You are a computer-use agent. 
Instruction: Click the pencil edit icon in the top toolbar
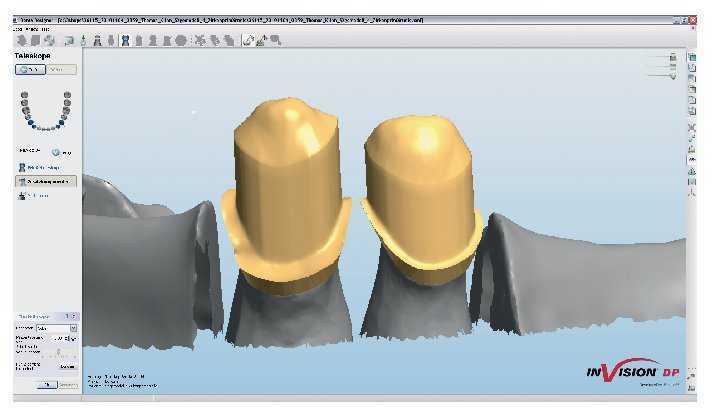click(x=248, y=40)
